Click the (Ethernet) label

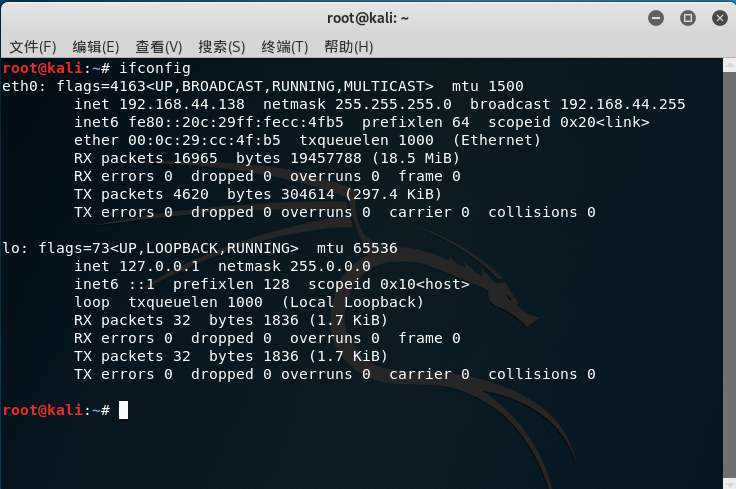pos(497,140)
